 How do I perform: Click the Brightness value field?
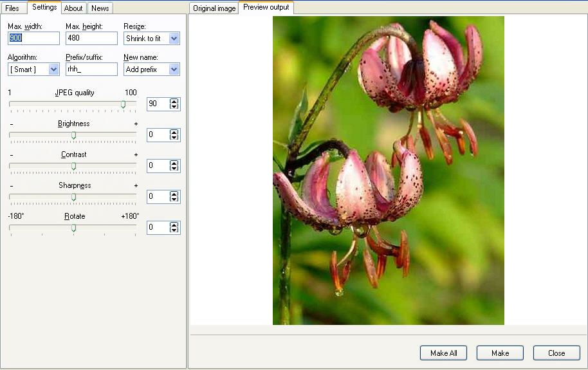coord(158,134)
